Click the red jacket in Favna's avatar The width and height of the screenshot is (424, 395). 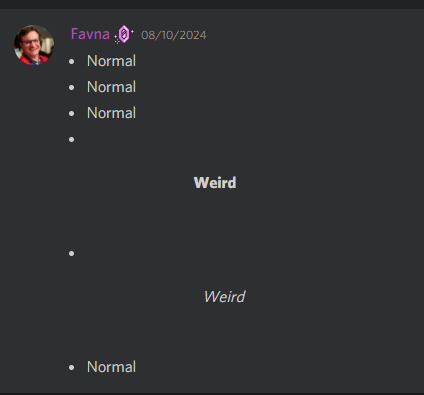click(x=25, y=59)
